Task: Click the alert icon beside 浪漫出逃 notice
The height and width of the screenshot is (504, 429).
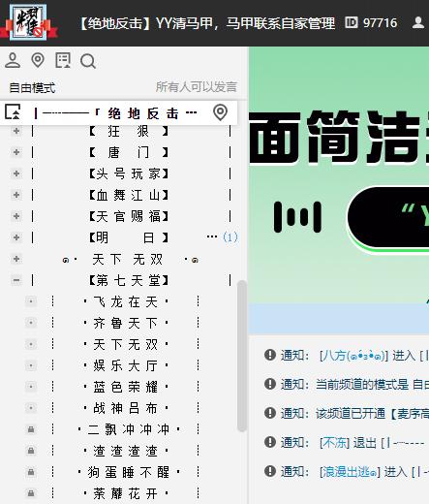Action: pos(270,471)
